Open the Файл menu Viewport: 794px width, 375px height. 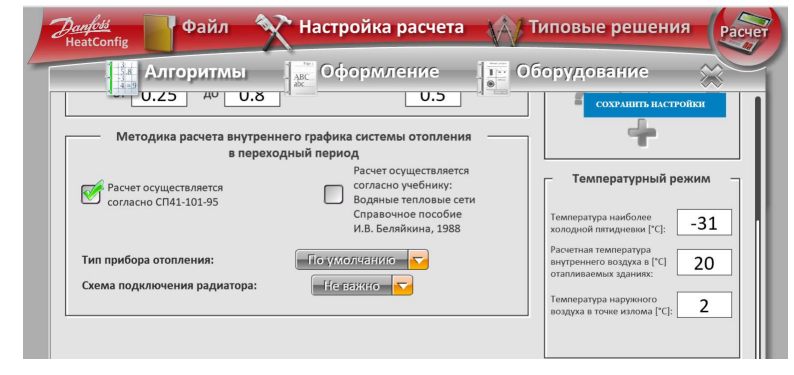click(205, 26)
